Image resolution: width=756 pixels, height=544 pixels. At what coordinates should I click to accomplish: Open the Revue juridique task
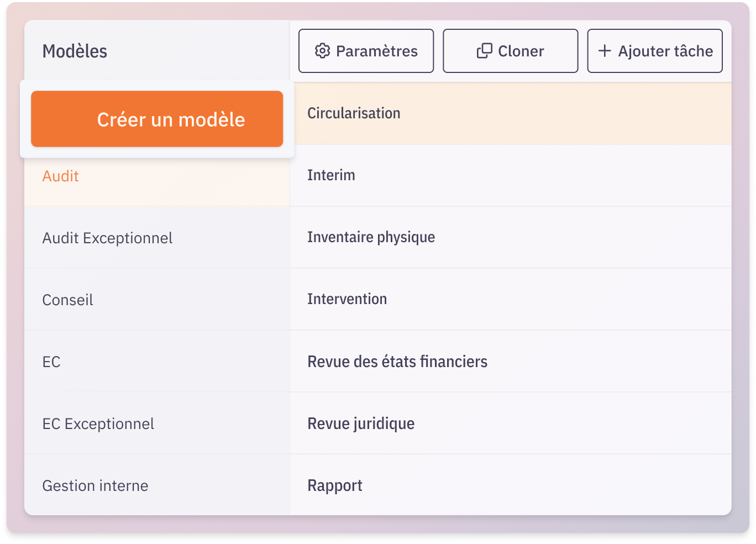click(511, 423)
